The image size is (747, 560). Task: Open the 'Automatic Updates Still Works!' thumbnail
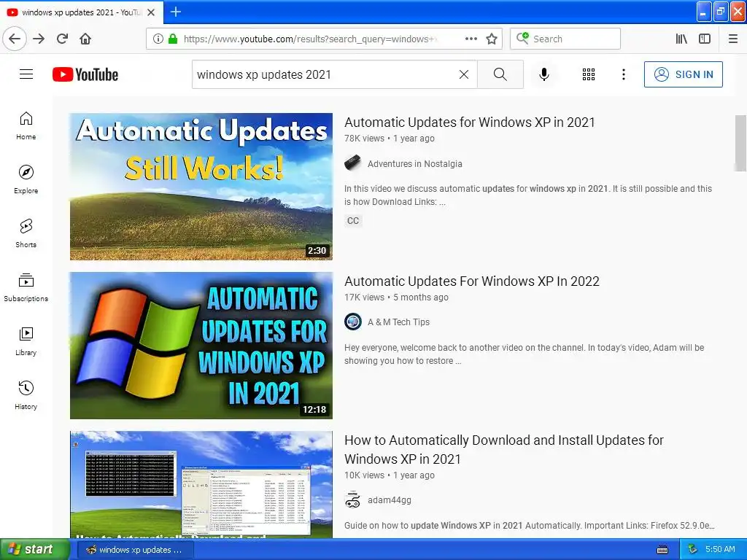[201, 186]
